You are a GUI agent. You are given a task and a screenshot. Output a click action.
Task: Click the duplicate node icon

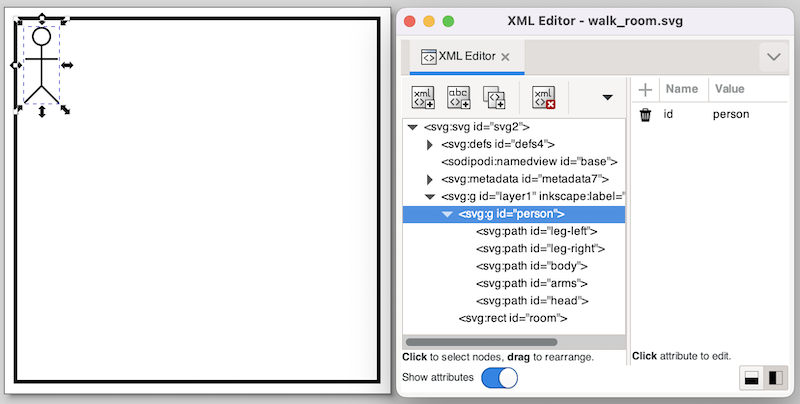(493, 97)
